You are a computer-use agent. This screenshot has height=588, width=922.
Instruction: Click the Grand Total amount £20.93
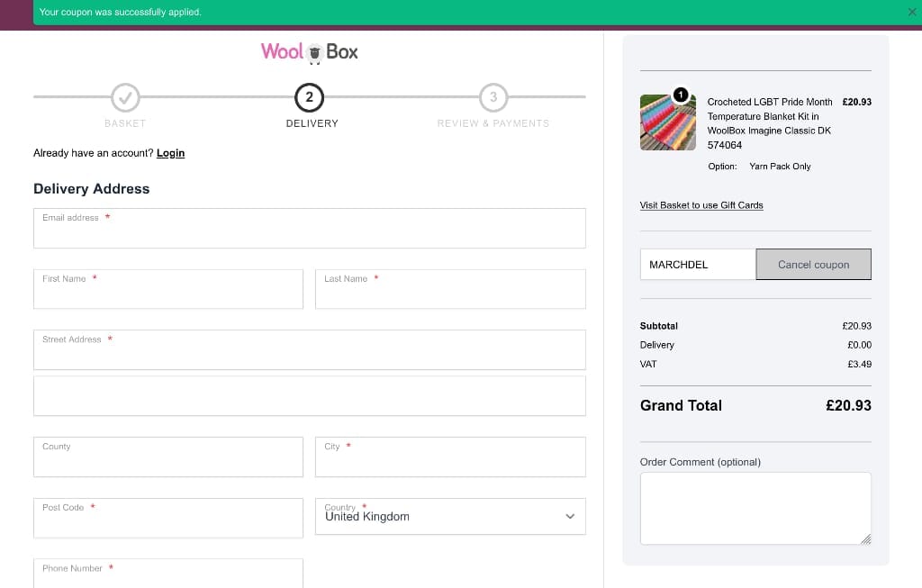848,406
